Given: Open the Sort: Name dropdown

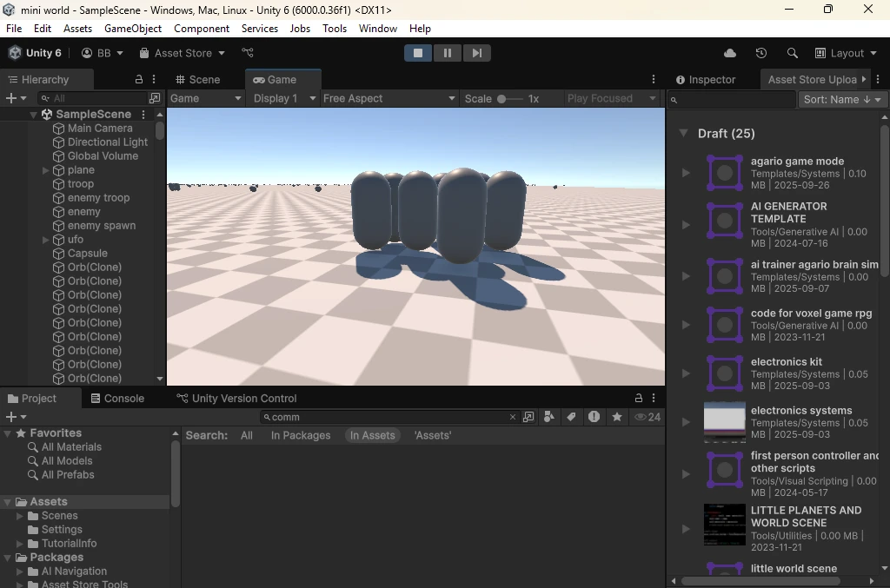Looking at the screenshot, I should click(841, 99).
